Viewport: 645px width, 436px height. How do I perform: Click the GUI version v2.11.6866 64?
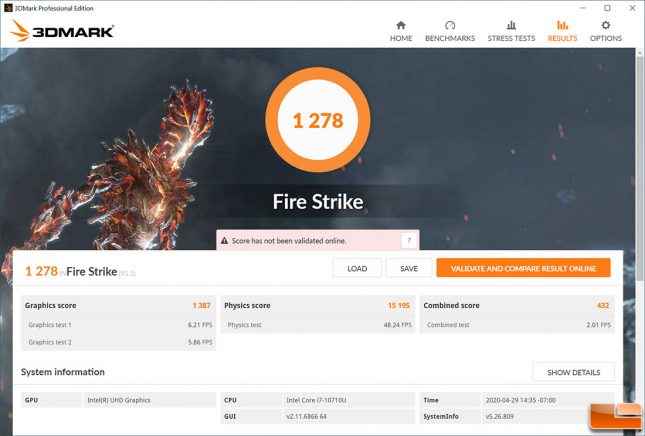coord(306,416)
